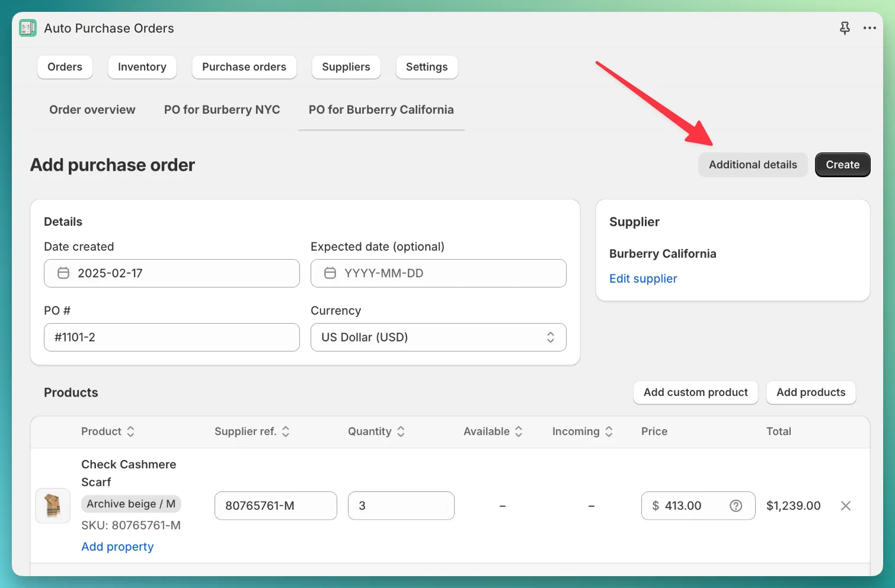The image size is (895, 588).
Task: Focus the Expected date field
Action: pyautogui.click(x=439, y=273)
